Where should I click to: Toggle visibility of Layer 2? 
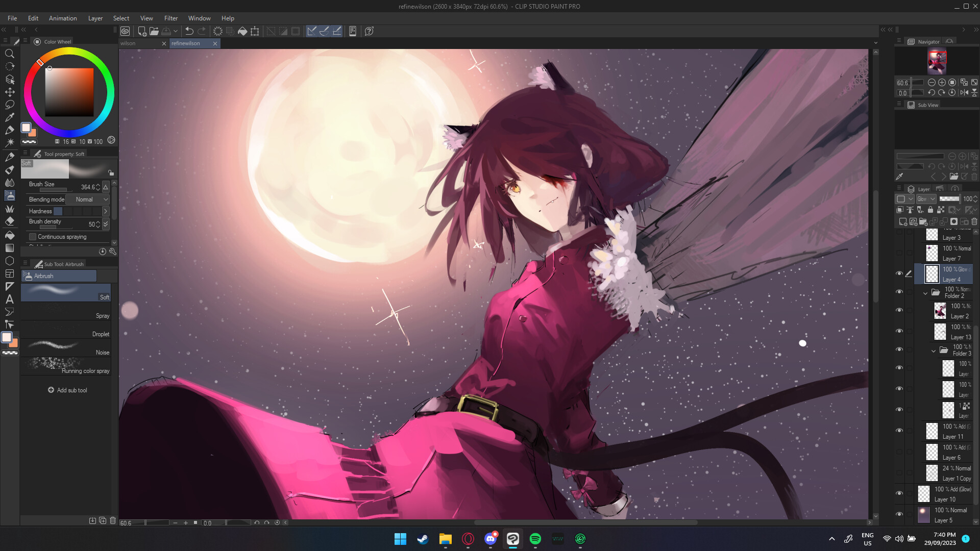pyautogui.click(x=900, y=310)
